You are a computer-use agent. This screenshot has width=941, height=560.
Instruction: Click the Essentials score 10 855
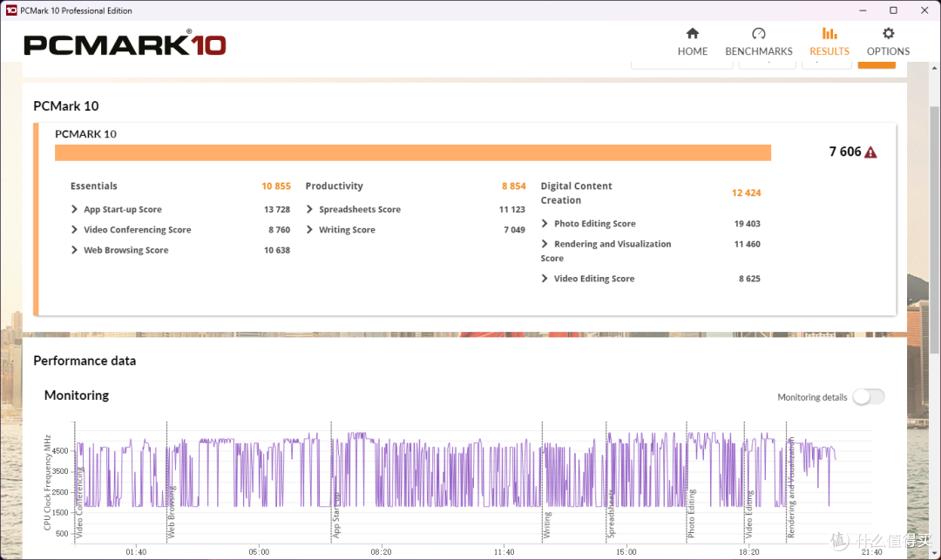[x=276, y=186]
